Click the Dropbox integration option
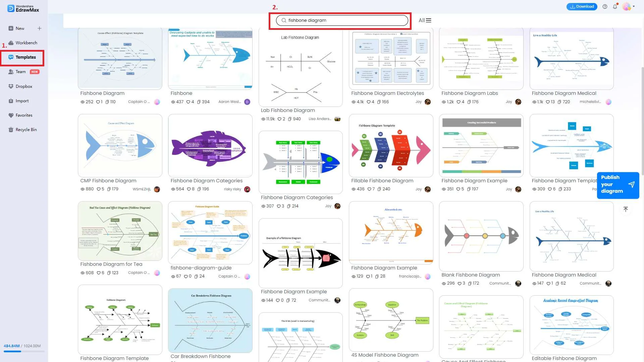This screenshot has width=644, height=362. pos(24,86)
